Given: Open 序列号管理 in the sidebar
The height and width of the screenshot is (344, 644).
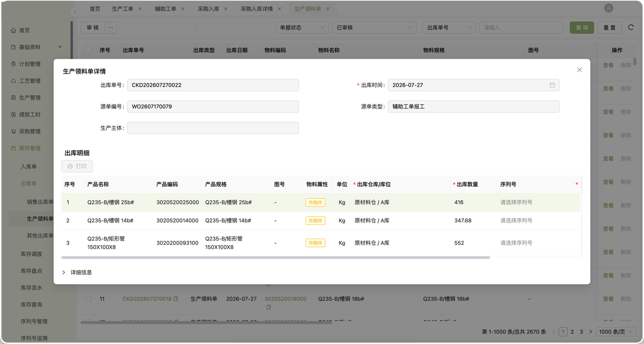Looking at the screenshot, I should (x=34, y=321).
